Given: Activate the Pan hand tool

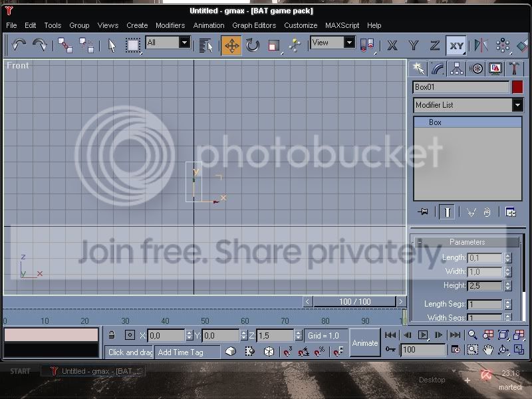Looking at the screenshot, I should (x=488, y=350).
